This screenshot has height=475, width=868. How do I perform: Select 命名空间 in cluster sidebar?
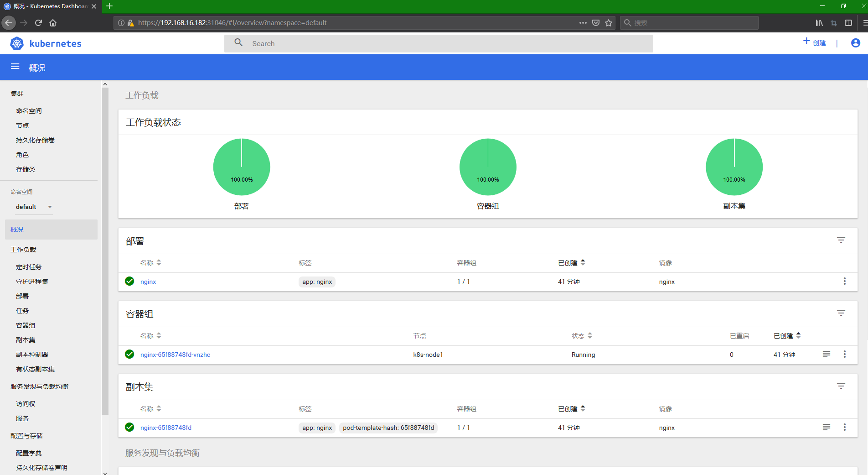pos(29,111)
